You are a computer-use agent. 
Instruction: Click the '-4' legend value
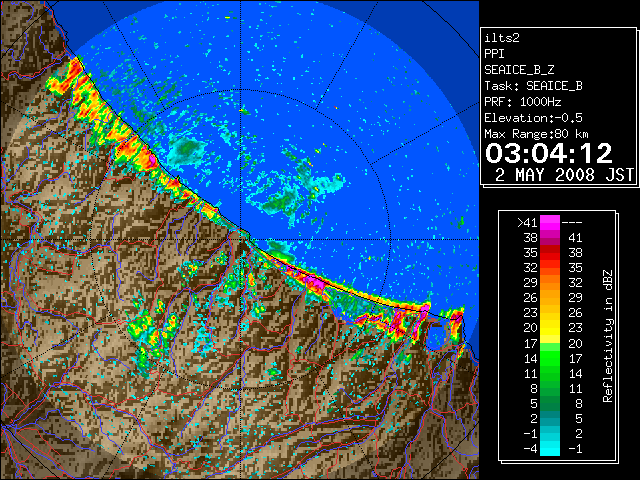[531, 448]
